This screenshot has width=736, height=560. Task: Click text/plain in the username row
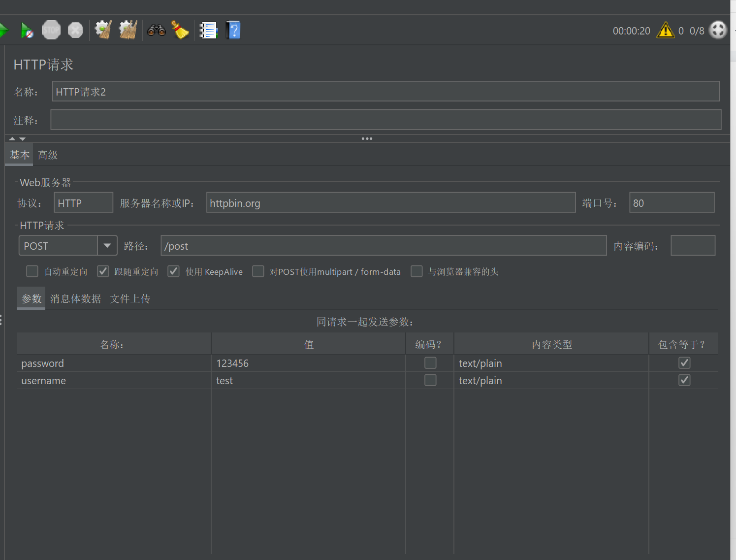pyautogui.click(x=551, y=381)
